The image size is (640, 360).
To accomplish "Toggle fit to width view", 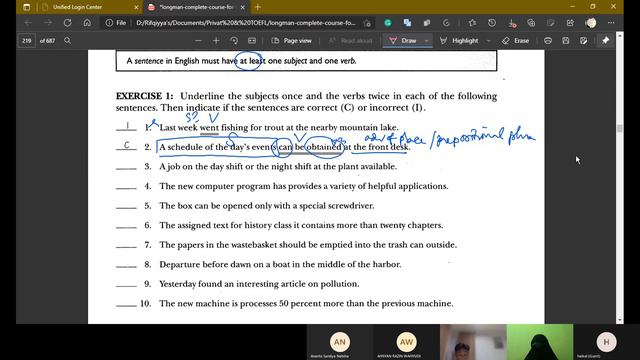I will pos(252,40).
